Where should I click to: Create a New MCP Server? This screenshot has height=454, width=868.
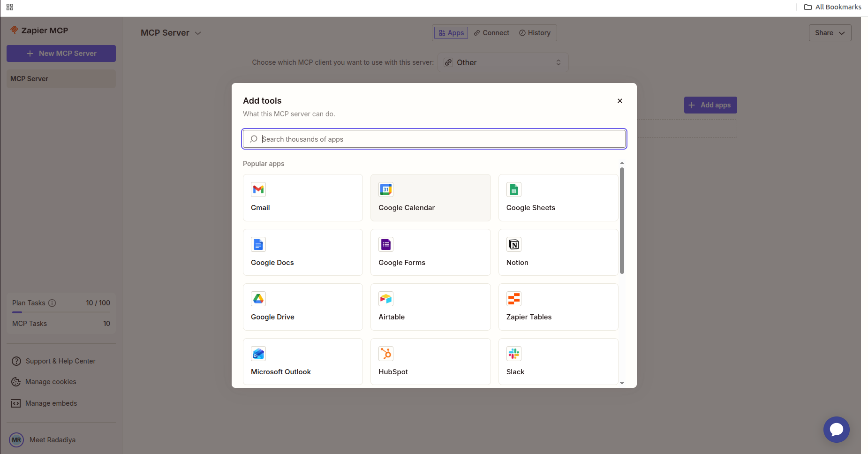pos(61,53)
